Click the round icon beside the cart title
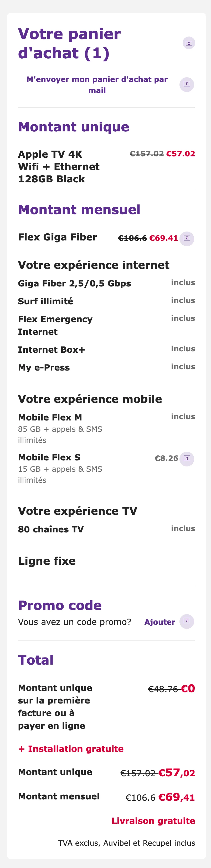 point(189,43)
